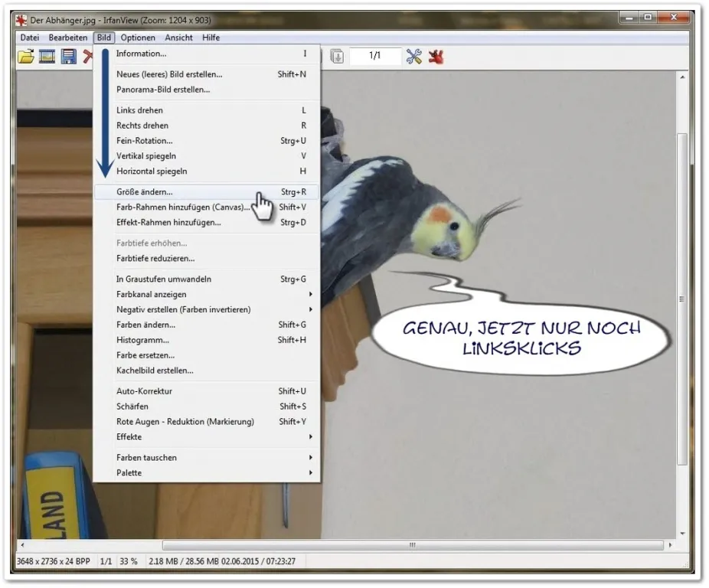Click vertical scrollbar up arrow
This screenshot has width=709, height=588.
(682, 77)
